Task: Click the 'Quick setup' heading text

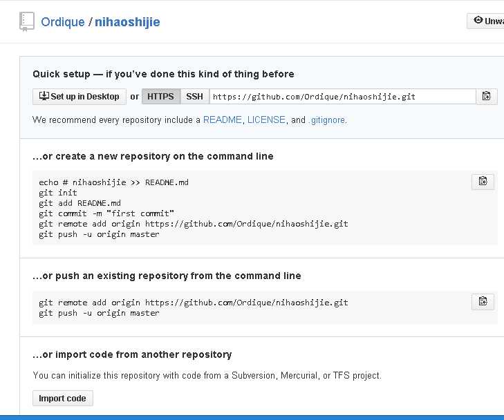Action: (163, 74)
